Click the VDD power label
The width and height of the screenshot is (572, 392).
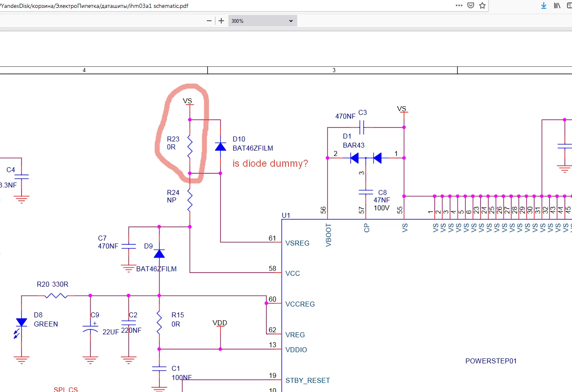[x=220, y=323]
